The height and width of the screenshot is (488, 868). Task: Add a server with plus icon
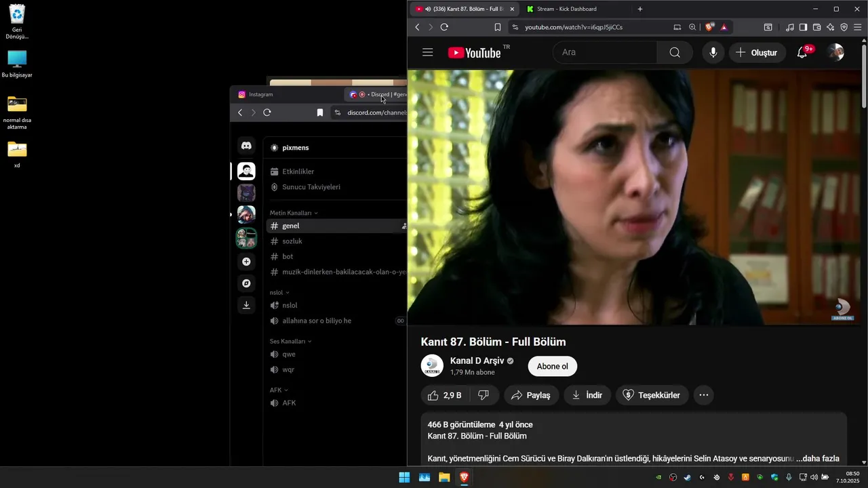coord(246,262)
